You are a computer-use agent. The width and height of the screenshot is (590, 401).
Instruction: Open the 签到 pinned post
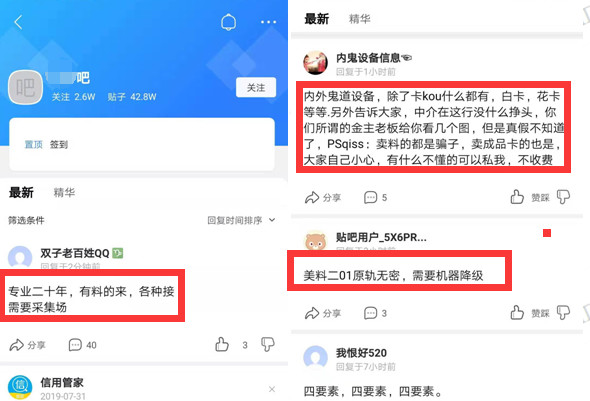click(59, 144)
